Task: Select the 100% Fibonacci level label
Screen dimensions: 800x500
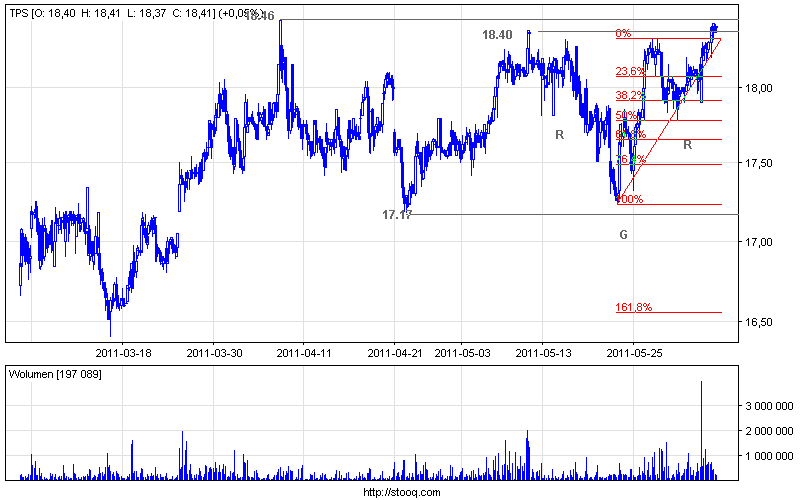Action: 630,199
